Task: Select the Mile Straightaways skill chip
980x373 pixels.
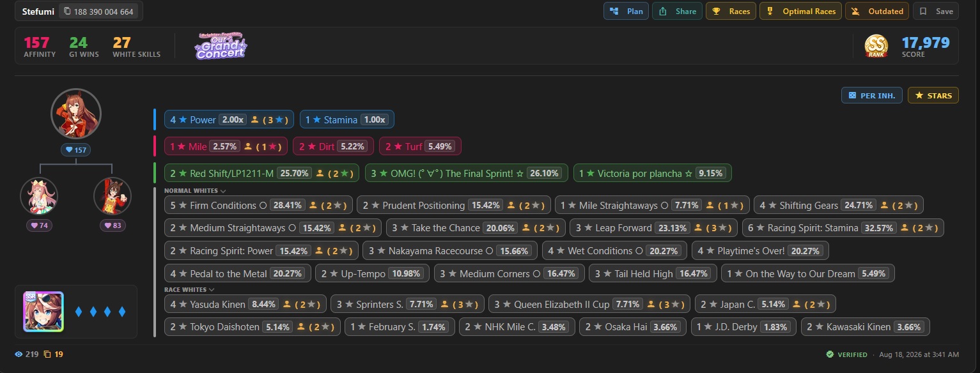Action: 652,205
